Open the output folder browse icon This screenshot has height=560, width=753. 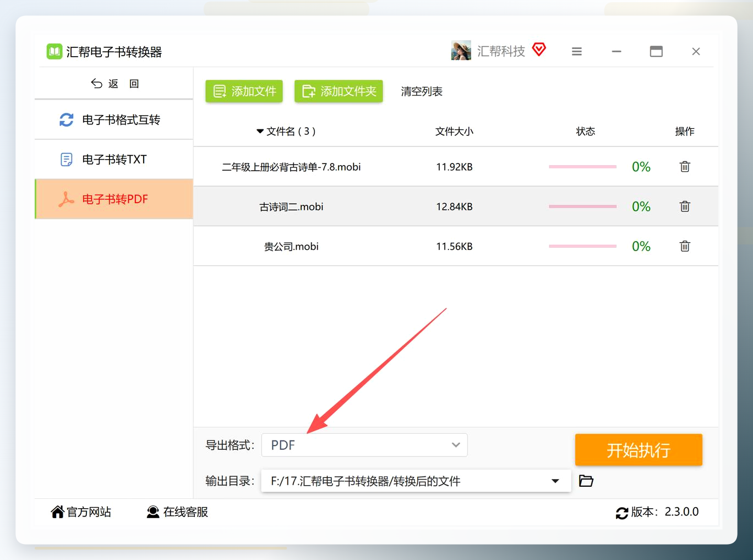pos(586,481)
